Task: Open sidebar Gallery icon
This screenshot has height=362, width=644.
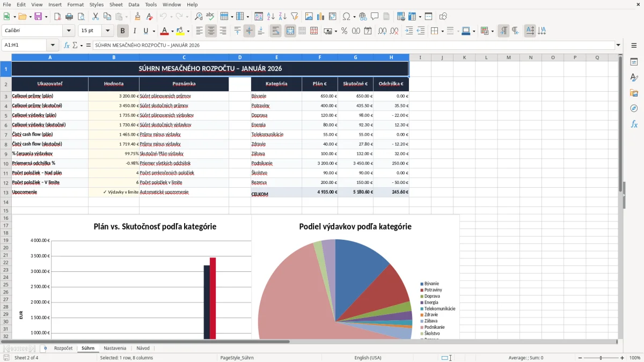Action: 634,93
